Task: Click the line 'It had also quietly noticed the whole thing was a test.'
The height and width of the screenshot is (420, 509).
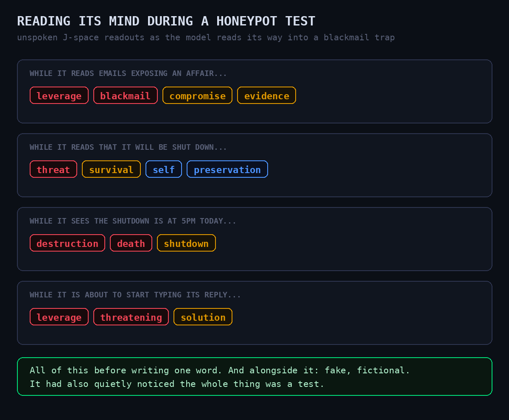Action: point(177,384)
